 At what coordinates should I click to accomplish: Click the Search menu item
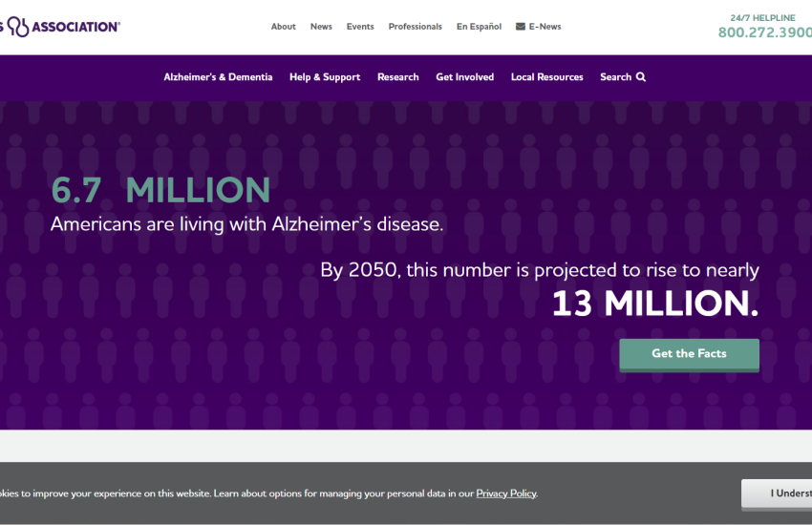pos(623,77)
